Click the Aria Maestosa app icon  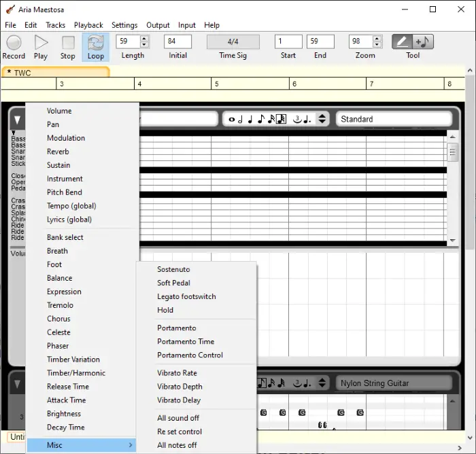point(10,10)
